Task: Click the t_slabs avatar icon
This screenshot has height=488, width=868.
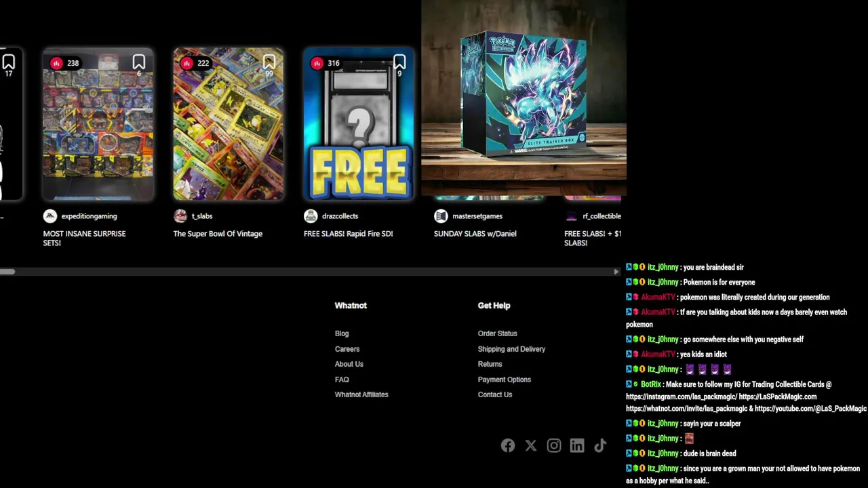Action: click(x=180, y=216)
